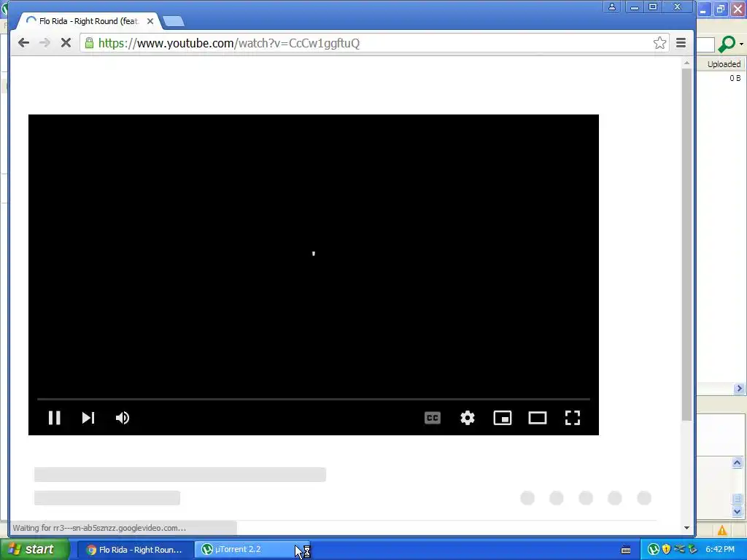Click the page scroll-down arrow
This screenshot has width=747, height=560.
686,527
